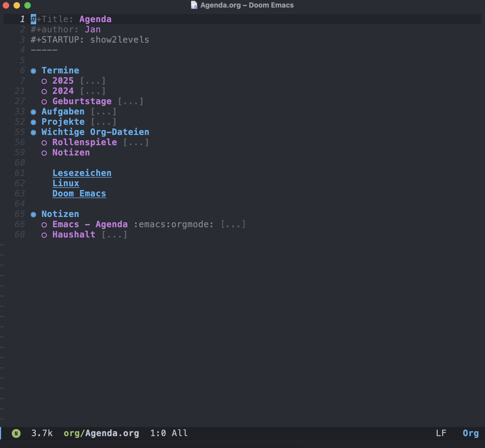This screenshot has width=485, height=448.
Task: Click the :emacs:orgmode: tags
Action: click(x=174, y=224)
